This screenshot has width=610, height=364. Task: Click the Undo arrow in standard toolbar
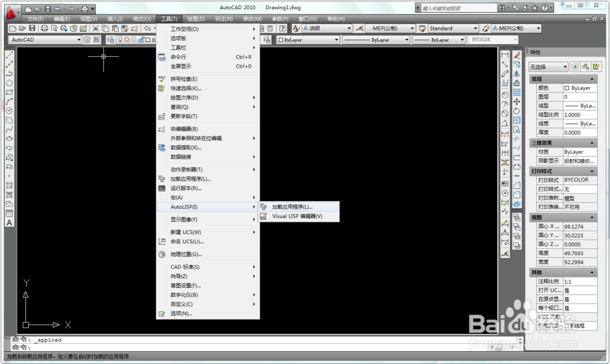(147, 29)
